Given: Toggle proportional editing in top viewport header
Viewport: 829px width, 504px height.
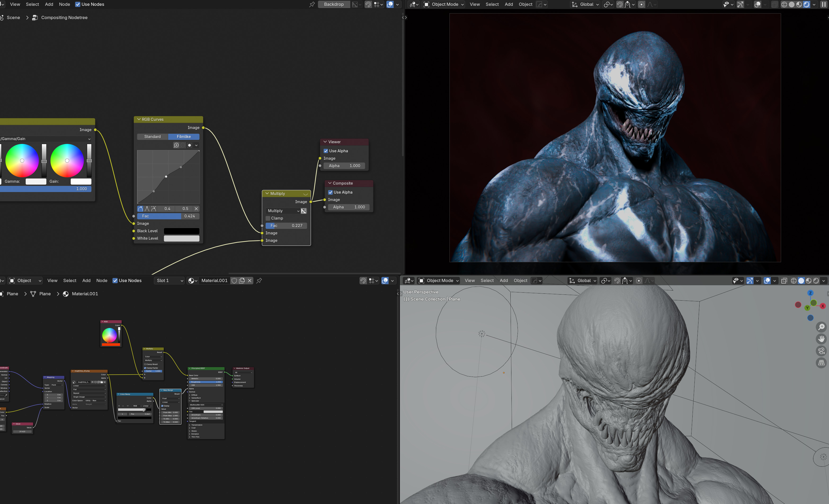Looking at the screenshot, I should (641, 5).
